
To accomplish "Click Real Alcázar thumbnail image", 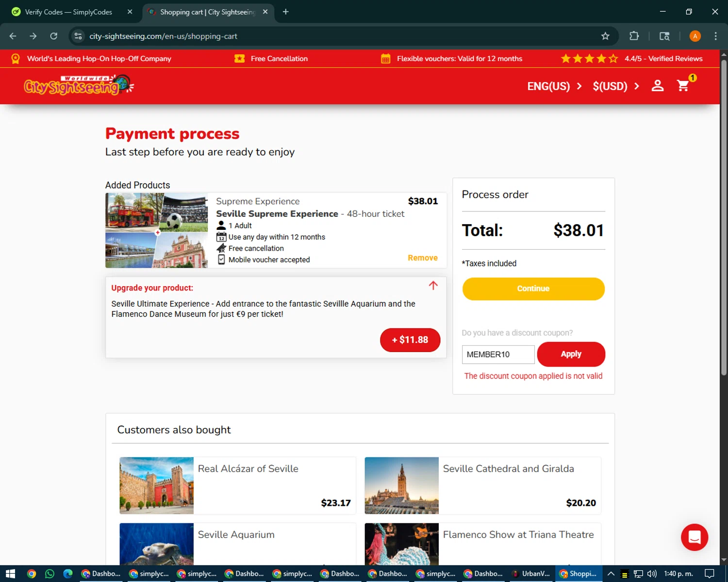I will click(156, 485).
